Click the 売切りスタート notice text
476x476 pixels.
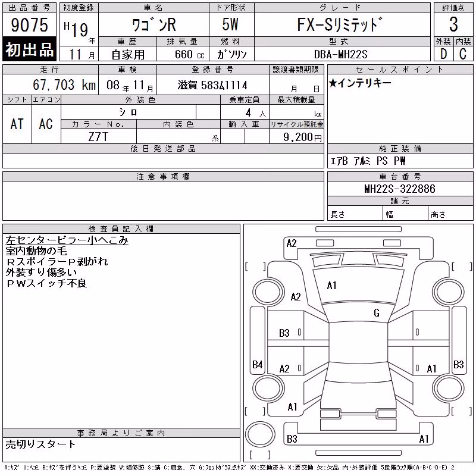click(40, 444)
